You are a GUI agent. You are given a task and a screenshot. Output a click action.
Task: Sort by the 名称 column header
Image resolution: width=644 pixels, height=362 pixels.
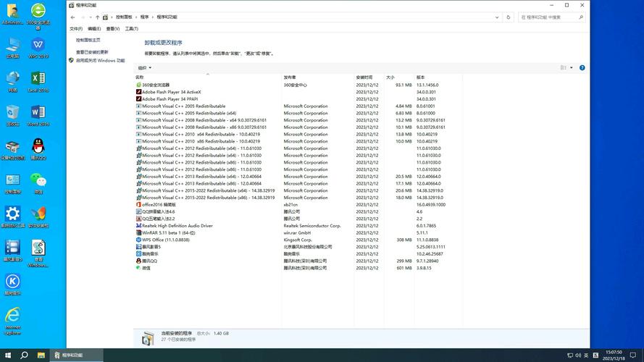point(140,77)
